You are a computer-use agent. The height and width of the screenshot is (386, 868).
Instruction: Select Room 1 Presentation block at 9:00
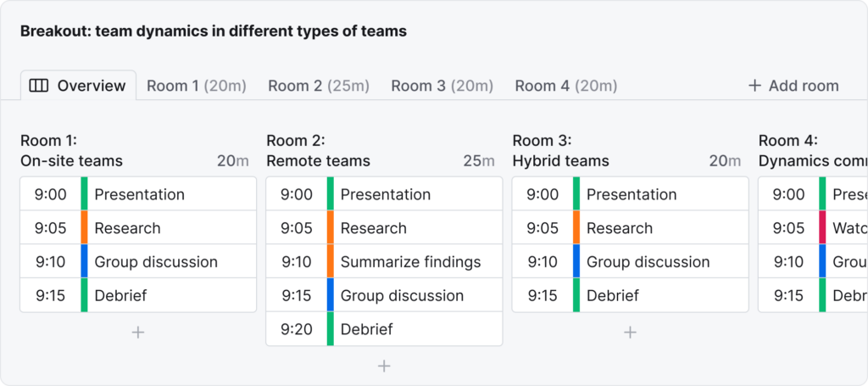(138, 193)
